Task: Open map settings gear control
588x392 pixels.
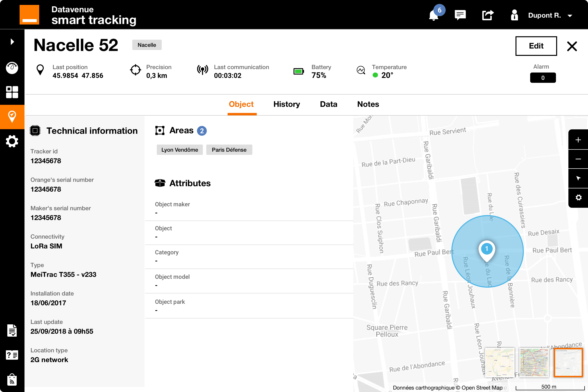Action: 578,198
